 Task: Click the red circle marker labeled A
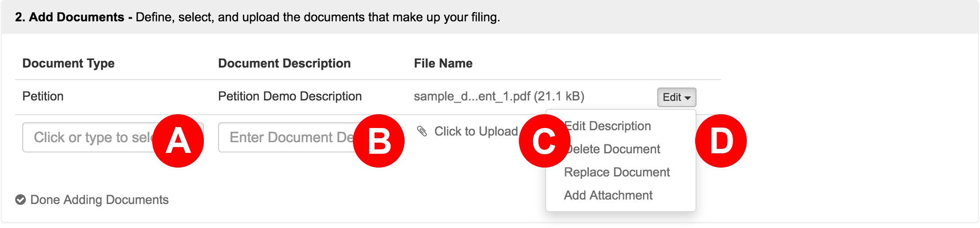pos(178,141)
